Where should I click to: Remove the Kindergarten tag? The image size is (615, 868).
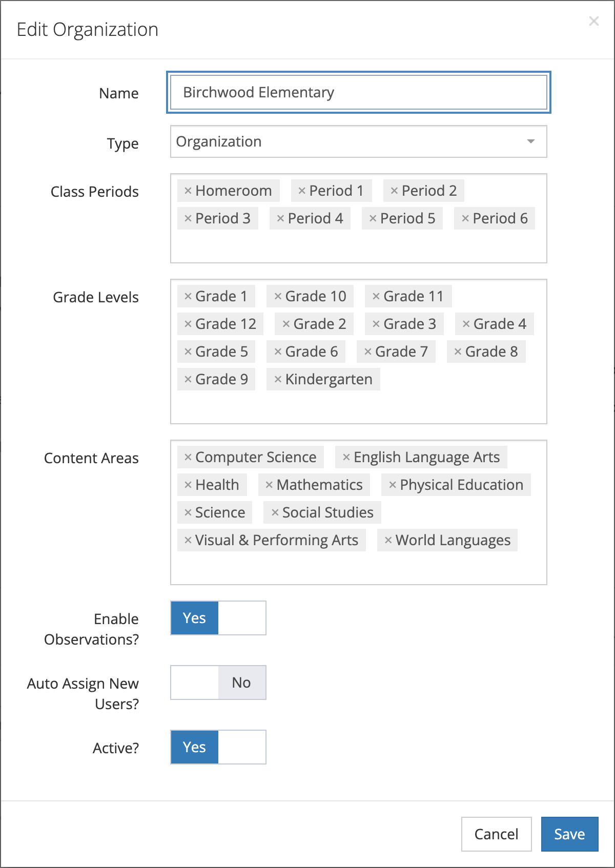coord(278,380)
